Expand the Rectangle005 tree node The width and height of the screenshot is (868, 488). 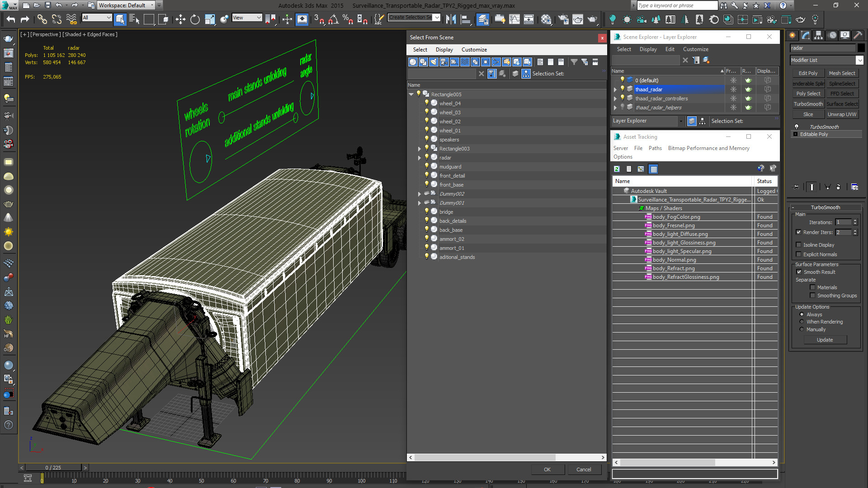(412, 94)
